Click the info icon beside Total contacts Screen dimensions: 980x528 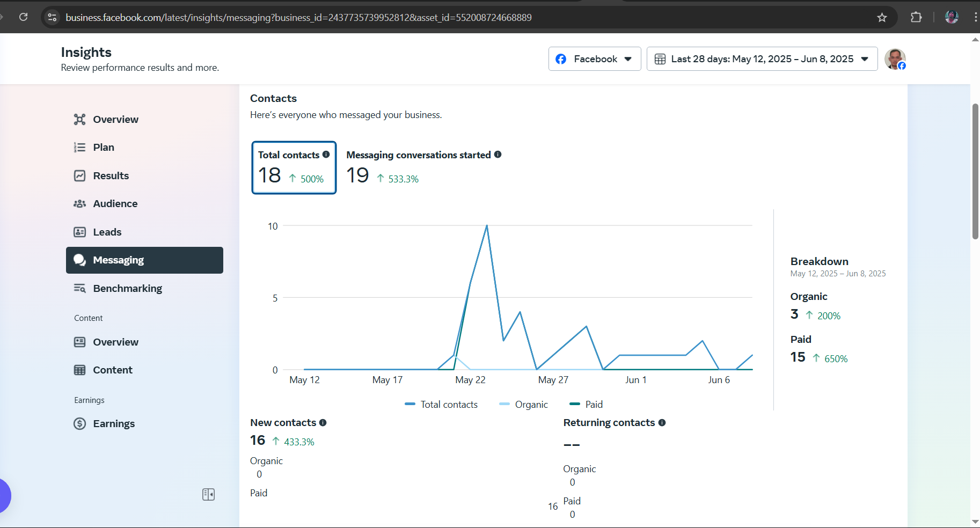tap(326, 155)
